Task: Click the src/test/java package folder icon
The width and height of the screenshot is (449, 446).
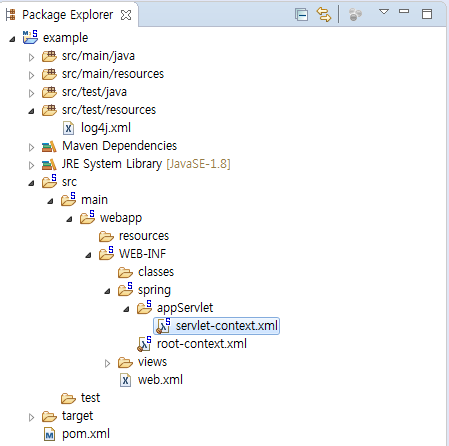Action: pos(49,92)
